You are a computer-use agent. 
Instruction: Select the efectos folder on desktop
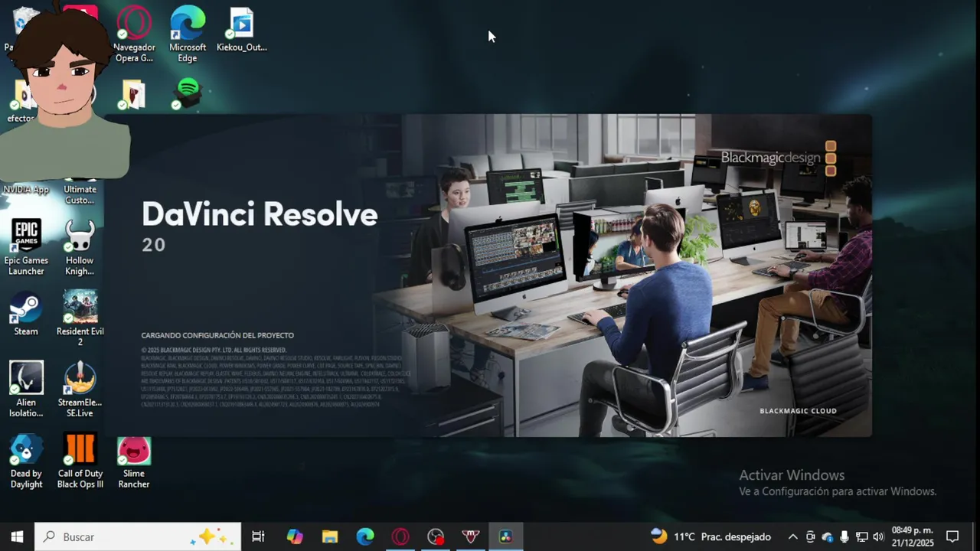(x=21, y=101)
